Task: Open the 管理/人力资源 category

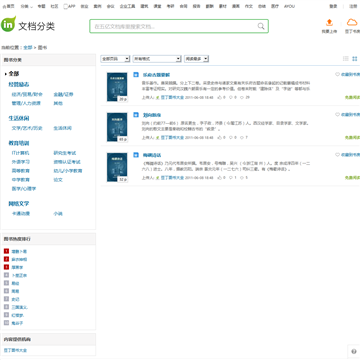Action: pyautogui.click(x=26, y=103)
